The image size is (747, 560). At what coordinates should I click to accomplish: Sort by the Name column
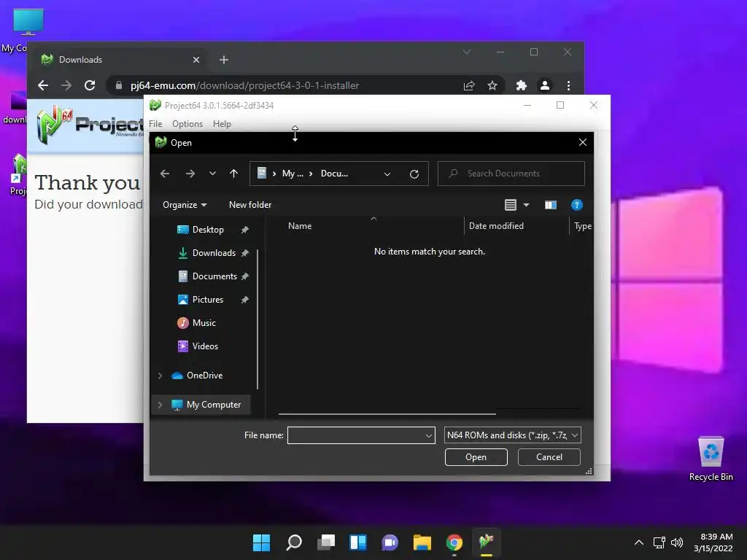pyautogui.click(x=300, y=226)
